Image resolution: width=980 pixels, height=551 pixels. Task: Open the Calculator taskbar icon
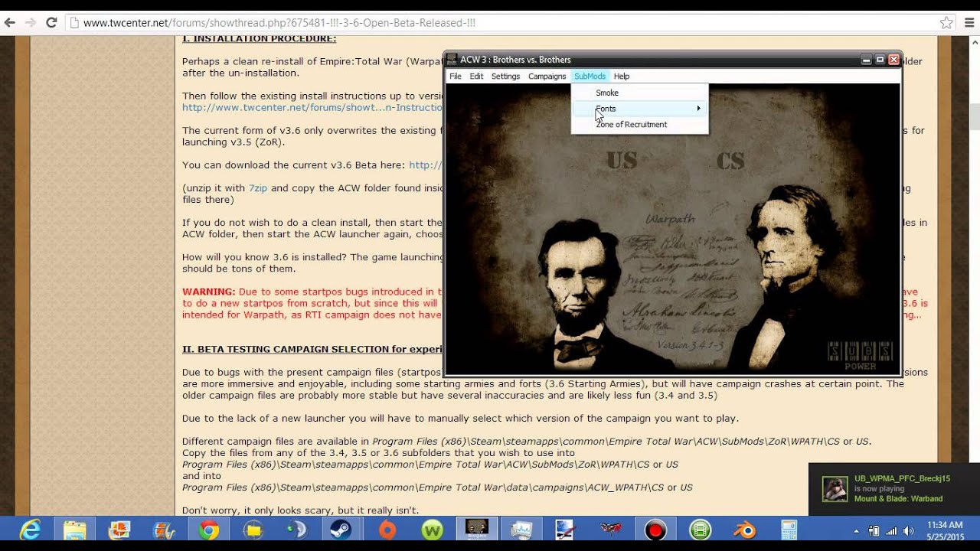click(789, 530)
